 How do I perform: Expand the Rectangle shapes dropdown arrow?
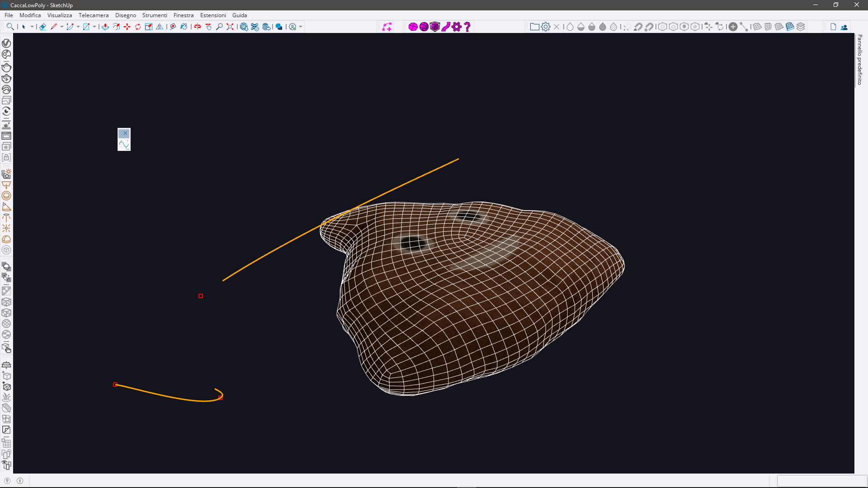[94, 27]
